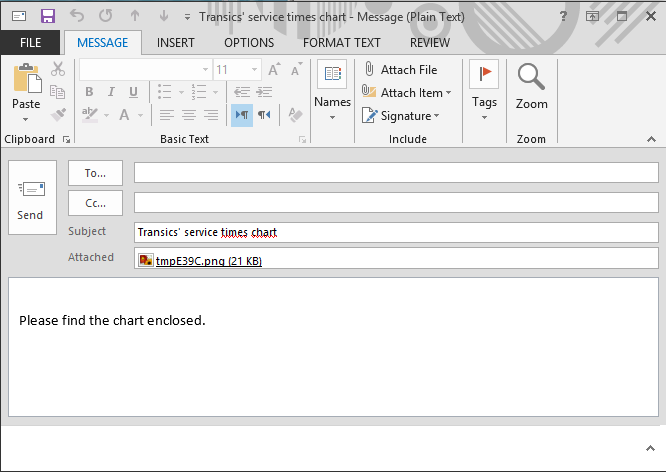Screen dimensions: 666x472
Task: Click the Attach File paperclip button
Action: click(x=400, y=70)
